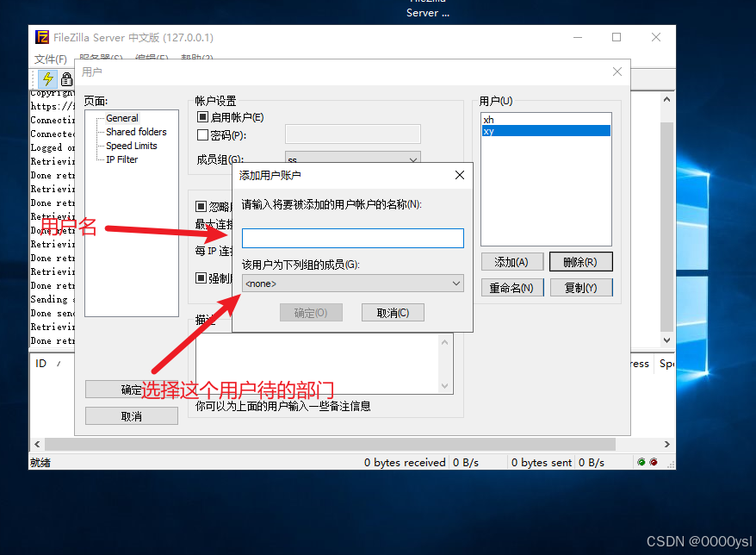Screen dimensions: 756x555
Task: Click the description box scroll down arrow
Action: (x=444, y=385)
